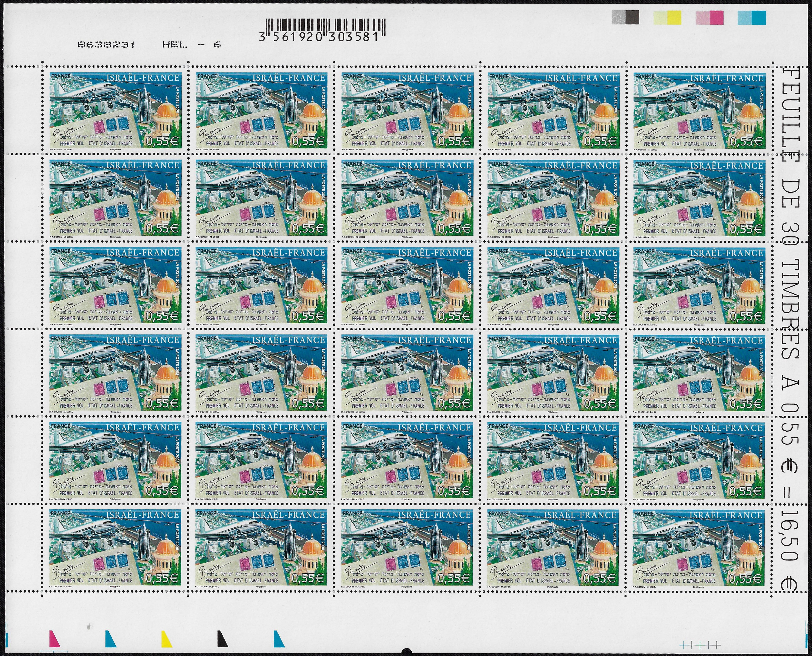This screenshot has height=656, width=812.
Task: Click the printer code HEL - 6
Action: click(191, 45)
